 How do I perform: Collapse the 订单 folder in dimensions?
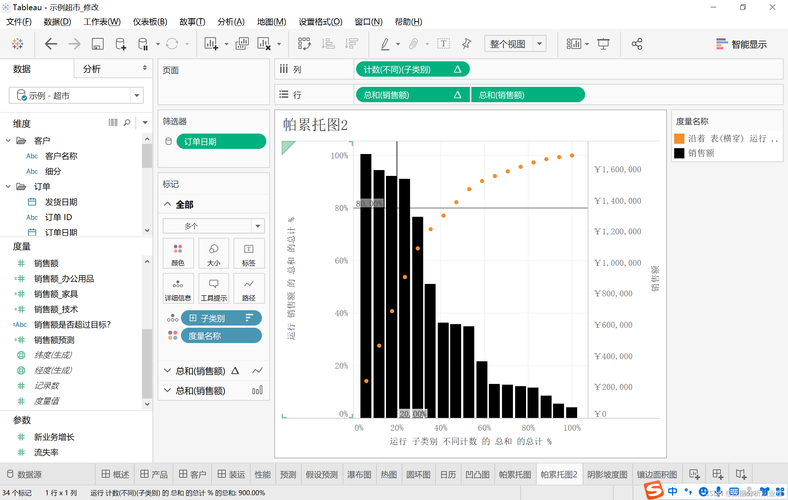tap(8, 186)
